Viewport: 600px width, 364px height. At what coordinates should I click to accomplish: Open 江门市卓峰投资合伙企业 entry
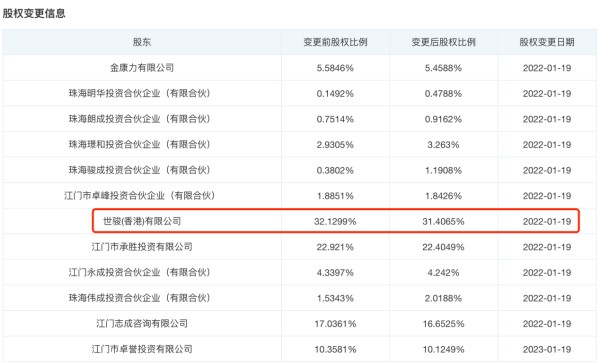point(139,196)
